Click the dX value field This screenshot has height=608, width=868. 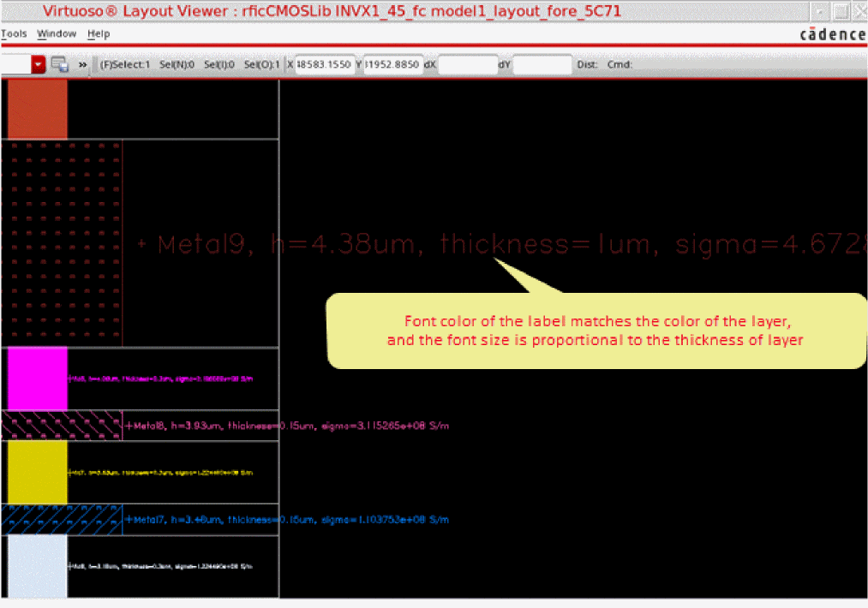pyautogui.click(x=468, y=64)
